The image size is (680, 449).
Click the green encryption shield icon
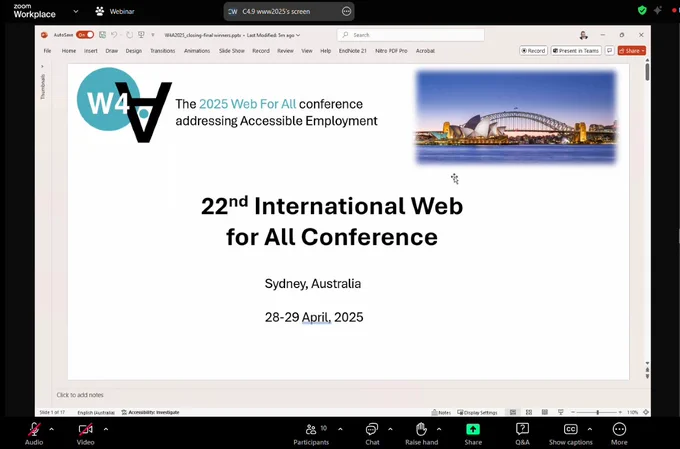642,10
